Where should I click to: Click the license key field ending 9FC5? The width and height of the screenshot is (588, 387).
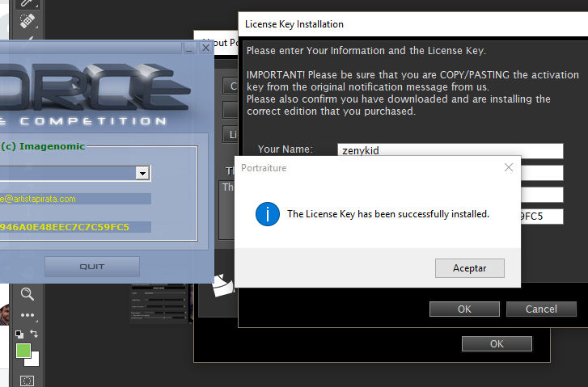click(x=542, y=217)
